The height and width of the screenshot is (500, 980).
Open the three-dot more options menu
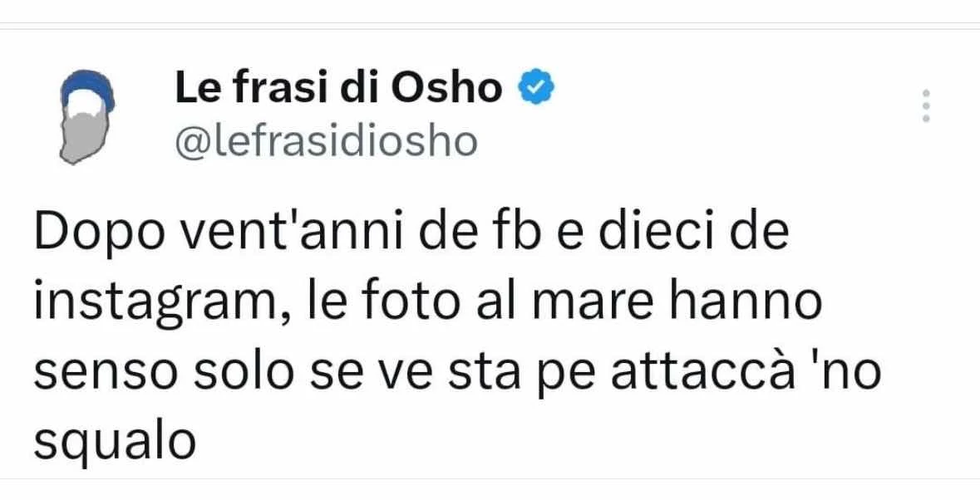[926, 105]
